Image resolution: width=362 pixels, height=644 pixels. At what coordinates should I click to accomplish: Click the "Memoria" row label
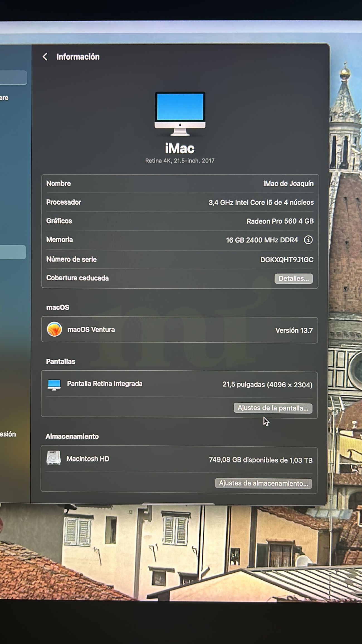click(60, 239)
